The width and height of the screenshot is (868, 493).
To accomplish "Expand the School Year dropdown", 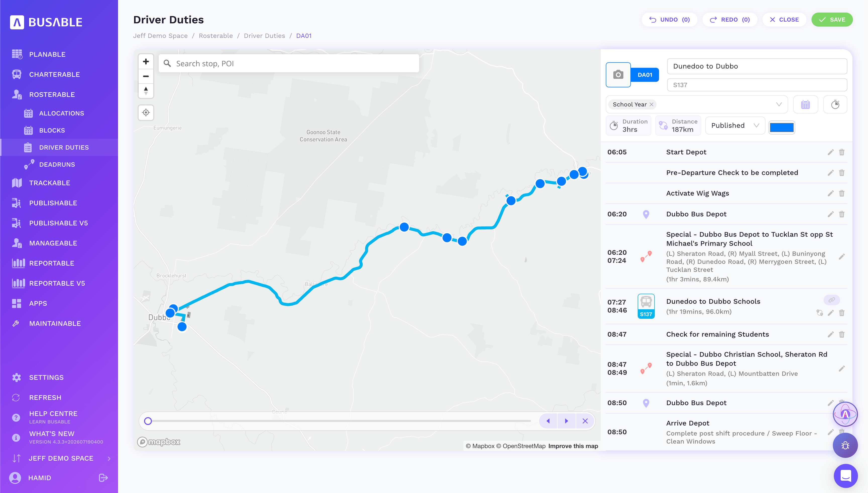I will (779, 104).
